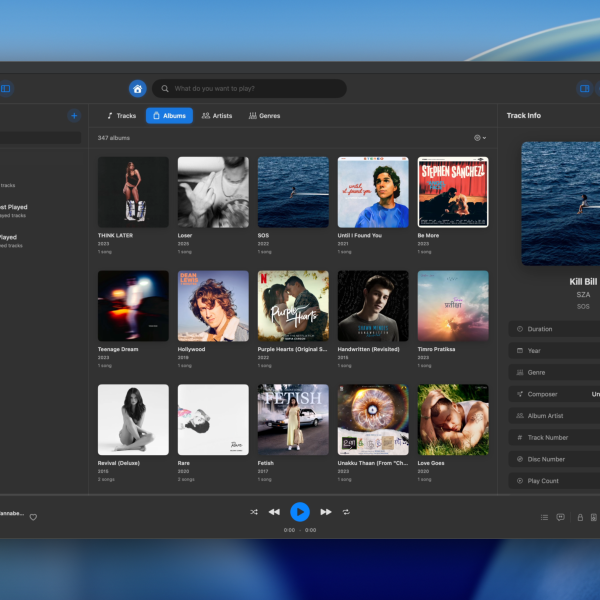
Task: Click the Track Info panel heading
Action: tap(523, 116)
